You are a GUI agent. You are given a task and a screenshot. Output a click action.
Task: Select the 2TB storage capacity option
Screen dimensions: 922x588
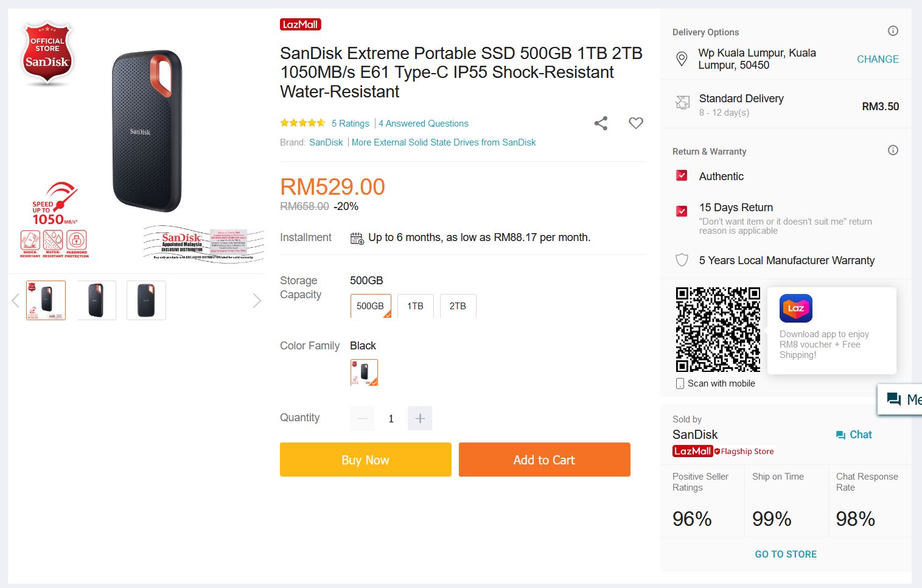tap(458, 306)
